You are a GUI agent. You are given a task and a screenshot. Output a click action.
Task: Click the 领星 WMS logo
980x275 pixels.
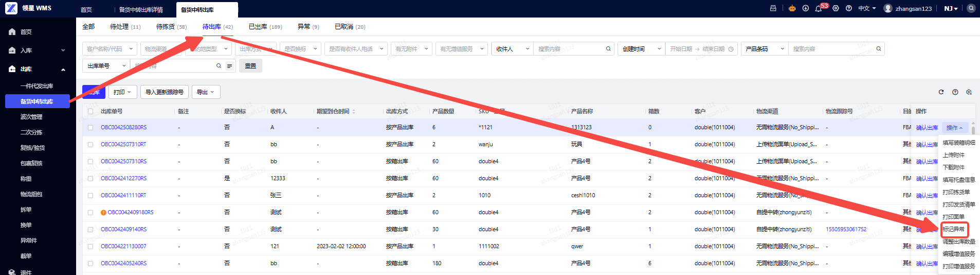tap(29, 8)
